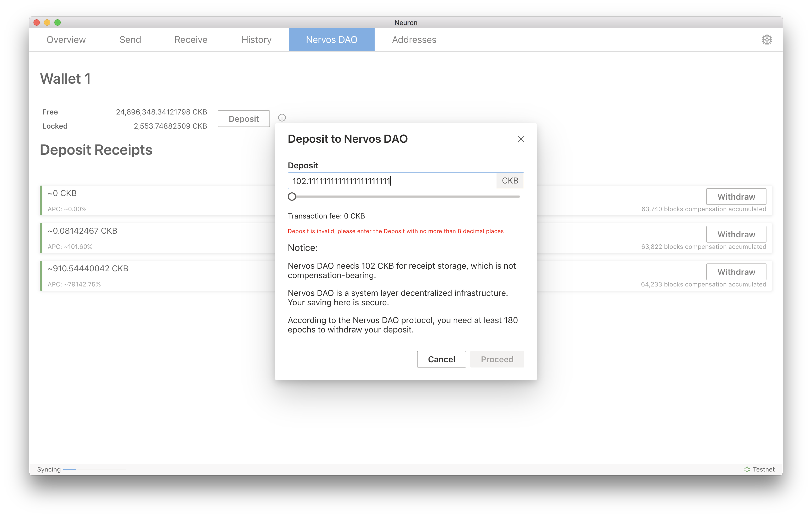Close the Deposit to Nervos DAO dialog
Image resolution: width=812 pixels, height=517 pixels.
click(x=521, y=139)
